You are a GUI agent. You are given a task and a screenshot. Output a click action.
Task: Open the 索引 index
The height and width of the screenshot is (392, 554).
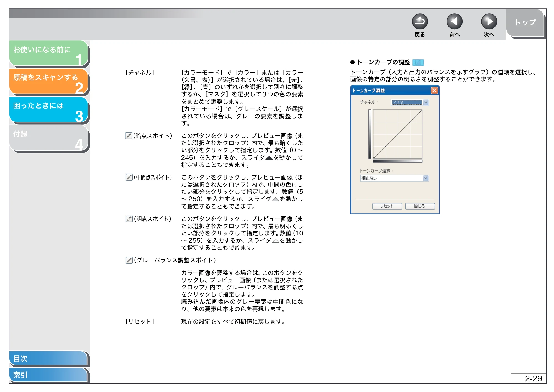click(x=49, y=375)
